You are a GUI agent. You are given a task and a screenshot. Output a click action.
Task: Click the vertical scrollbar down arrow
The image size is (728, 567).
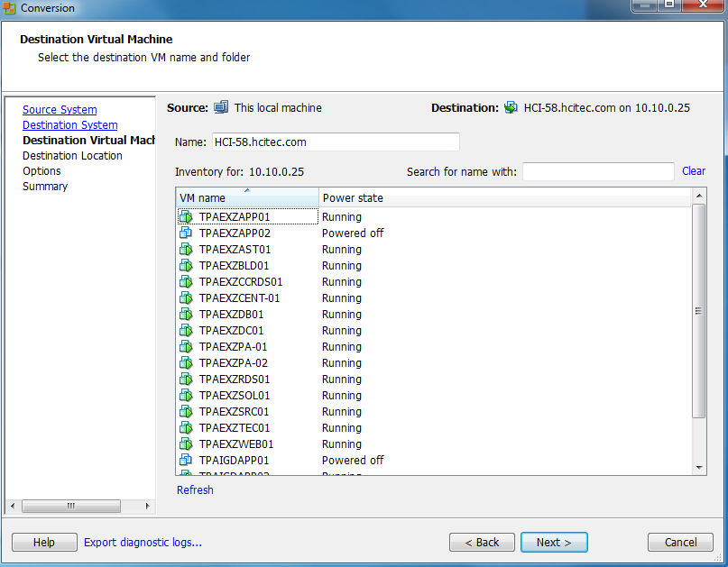[x=699, y=467]
